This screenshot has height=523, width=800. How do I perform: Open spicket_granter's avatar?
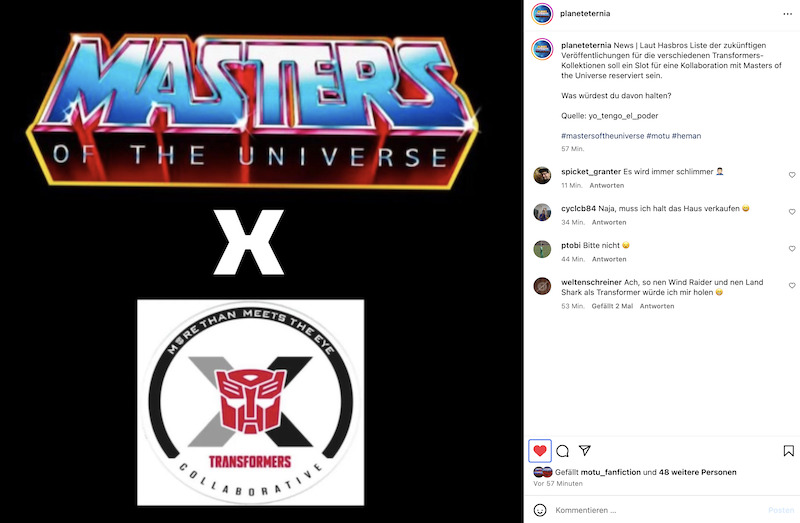(x=542, y=175)
